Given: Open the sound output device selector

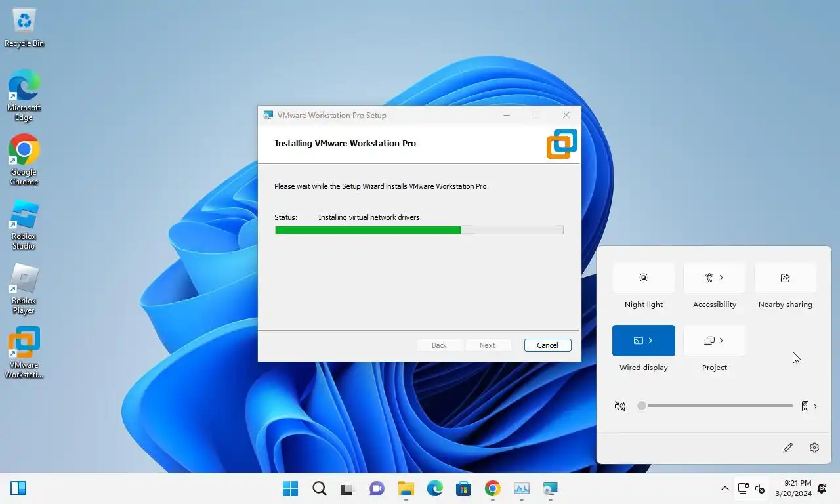Looking at the screenshot, I should 809,406.
